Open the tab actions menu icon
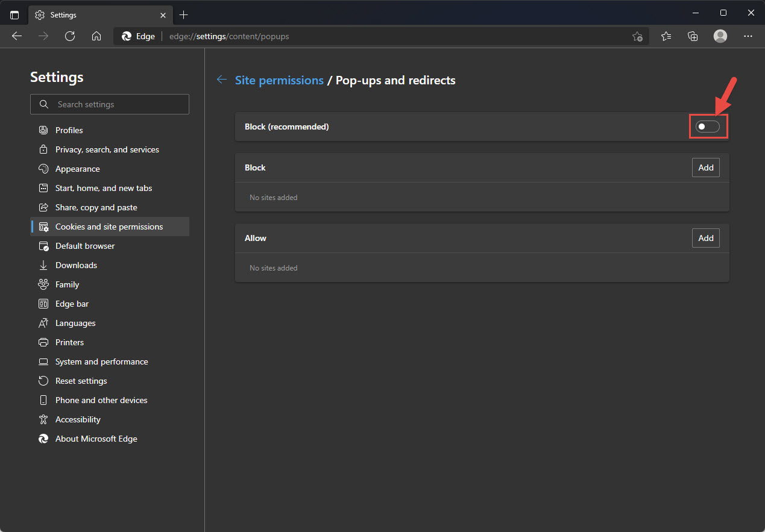The height and width of the screenshot is (532, 765). (14, 15)
